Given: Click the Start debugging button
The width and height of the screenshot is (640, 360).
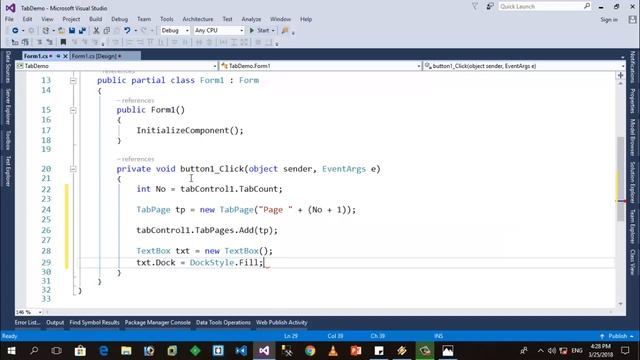Looking at the screenshot, I should coord(259,31).
